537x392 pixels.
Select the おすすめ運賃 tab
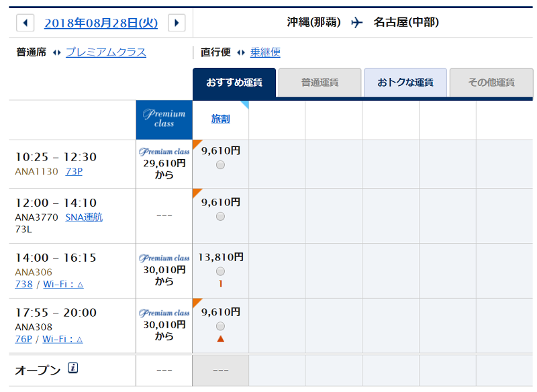[234, 82]
